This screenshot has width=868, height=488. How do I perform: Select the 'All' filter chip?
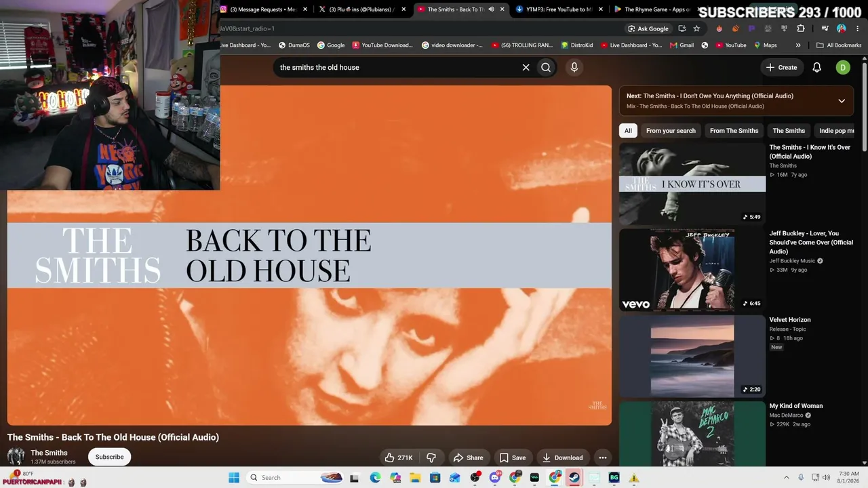[x=628, y=131]
